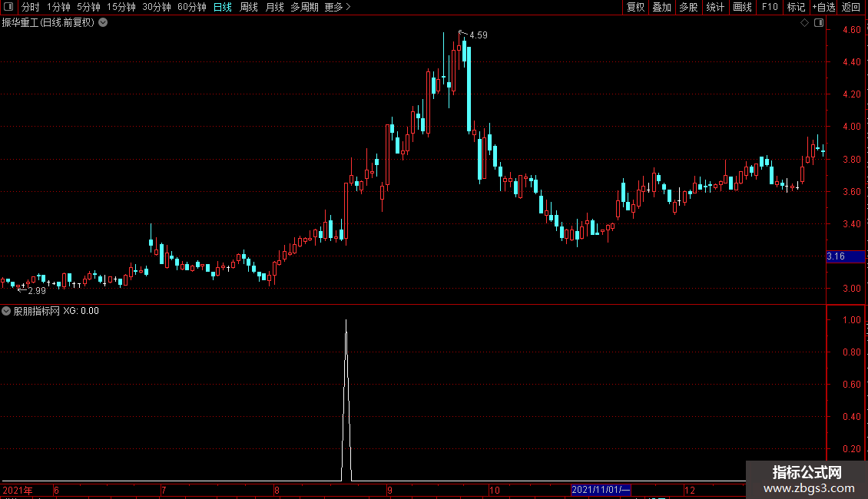The image size is (868, 499).
Task: Select the 60分钟 period
Action: point(191,7)
